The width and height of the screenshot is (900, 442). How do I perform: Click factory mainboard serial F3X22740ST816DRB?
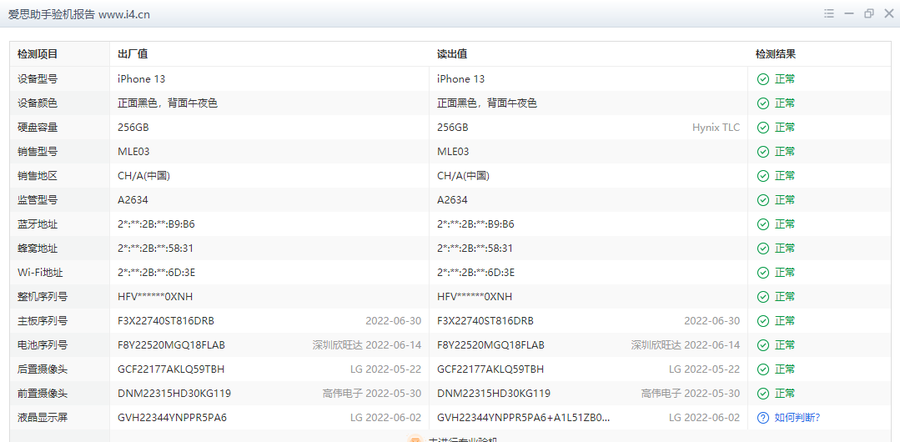pos(166,321)
